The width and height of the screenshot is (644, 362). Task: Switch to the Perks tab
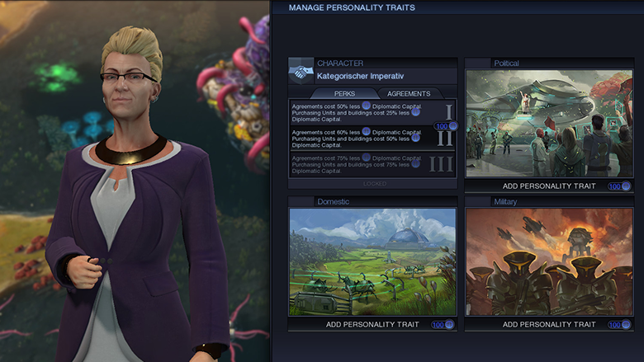coord(344,93)
